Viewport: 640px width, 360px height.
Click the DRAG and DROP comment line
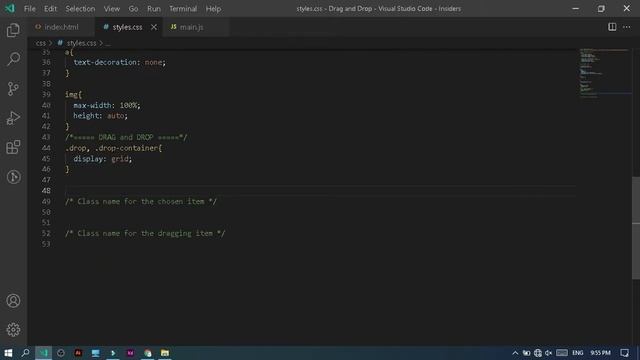[x=126, y=138]
